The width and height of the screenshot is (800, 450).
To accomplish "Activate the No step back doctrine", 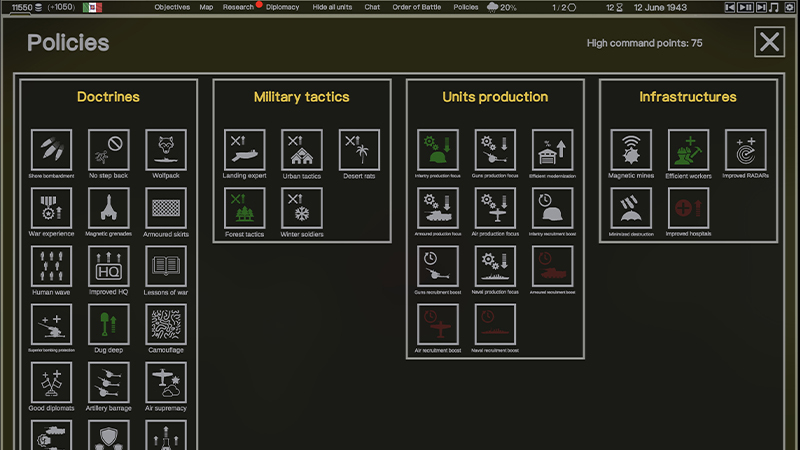I will click(108, 149).
